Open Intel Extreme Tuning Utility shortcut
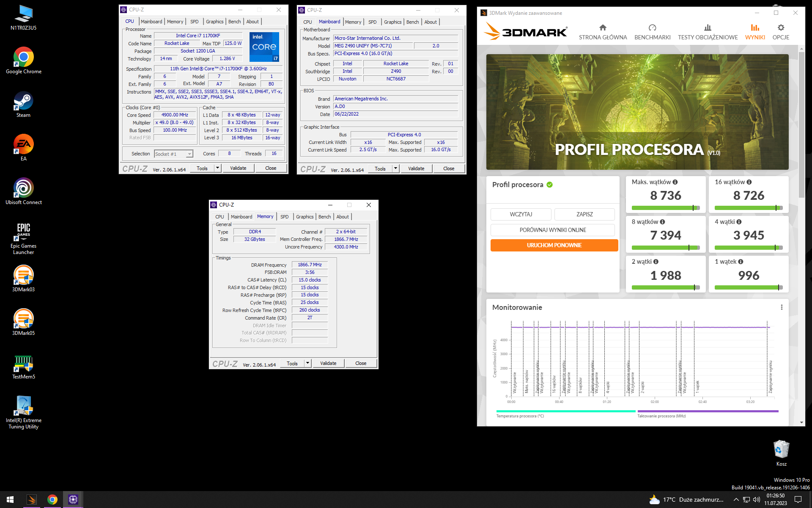This screenshot has width=812, height=508. pos(23,412)
